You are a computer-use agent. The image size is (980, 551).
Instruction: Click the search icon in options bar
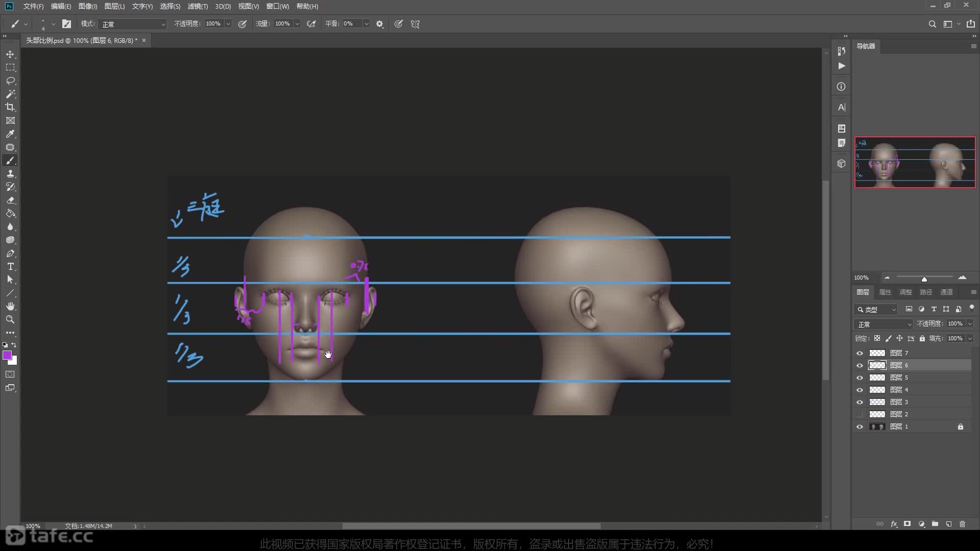(x=932, y=24)
